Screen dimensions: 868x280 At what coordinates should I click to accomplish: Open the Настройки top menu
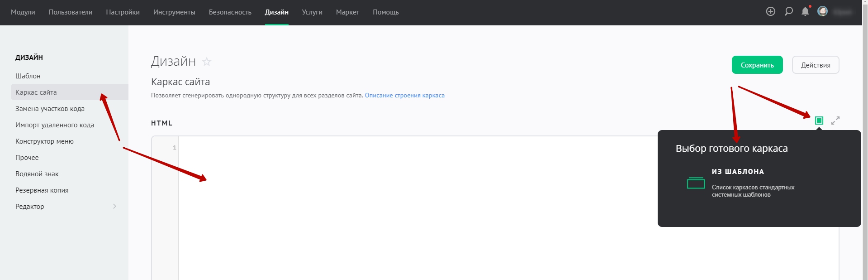coord(123,12)
